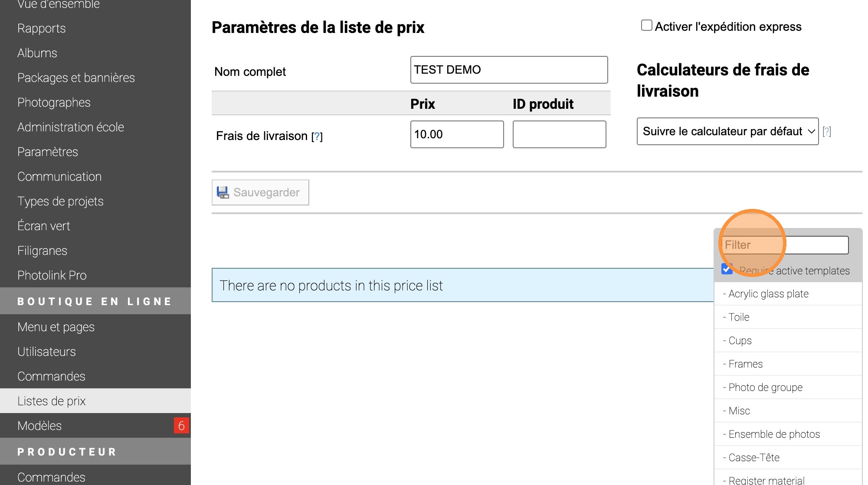Viewport: 868px width, 485px height.
Task: Expand the Toile product category
Action: click(x=739, y=317)
